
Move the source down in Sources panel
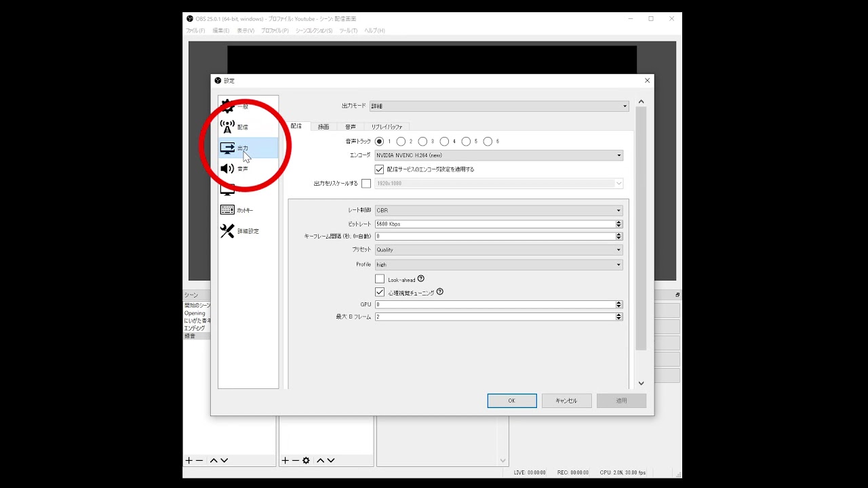pyautogui.click(x=331, y=460)
